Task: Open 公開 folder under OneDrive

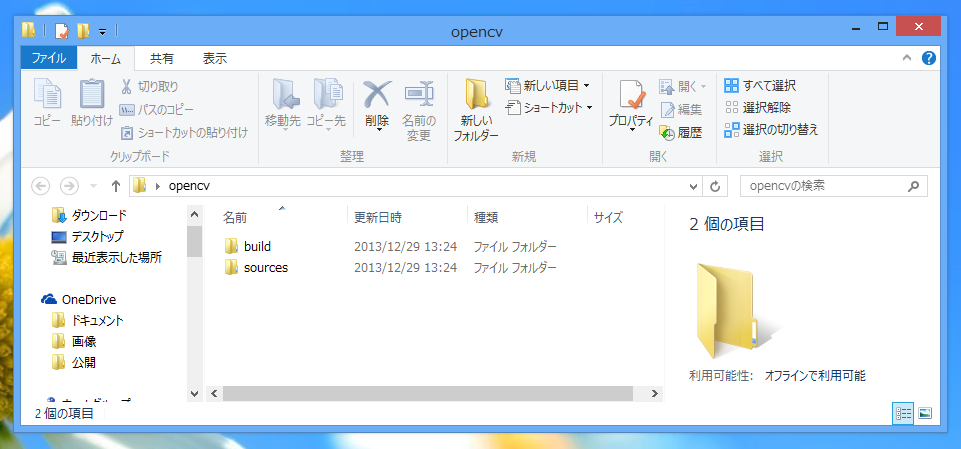Action: pyautogui.click(x=74, y=362)
